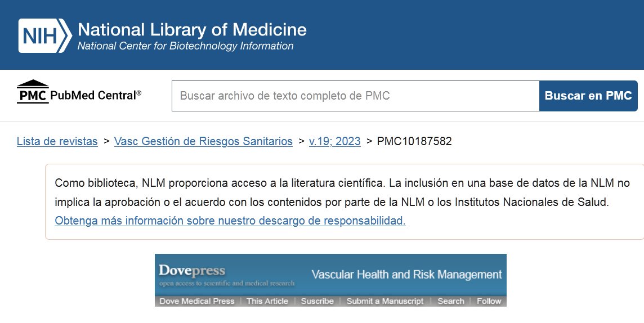
Task: Open the v.19; 2023 volume link
Action: pyautogui.click(x=335, y=141)
